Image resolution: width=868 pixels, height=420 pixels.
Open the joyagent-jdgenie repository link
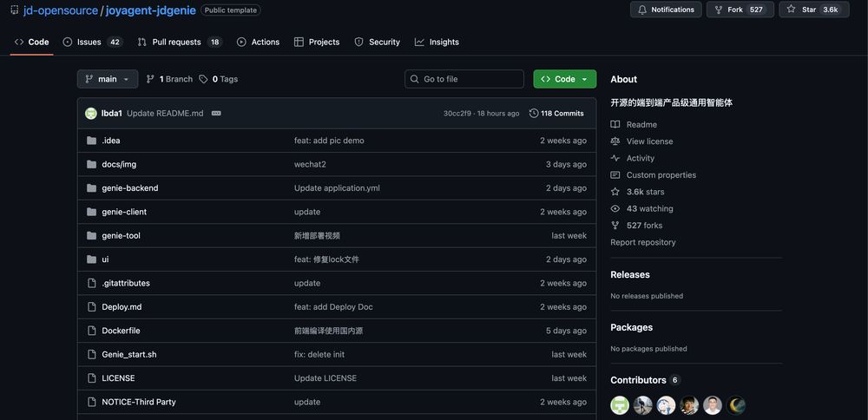tap(150, 10)
